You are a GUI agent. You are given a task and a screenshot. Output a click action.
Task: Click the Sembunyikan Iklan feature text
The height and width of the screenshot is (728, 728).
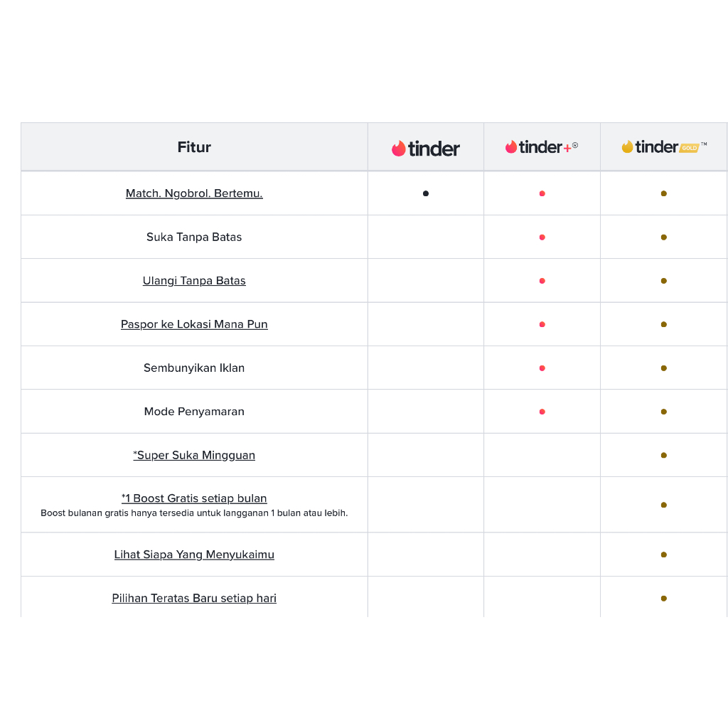pos(194,368)
